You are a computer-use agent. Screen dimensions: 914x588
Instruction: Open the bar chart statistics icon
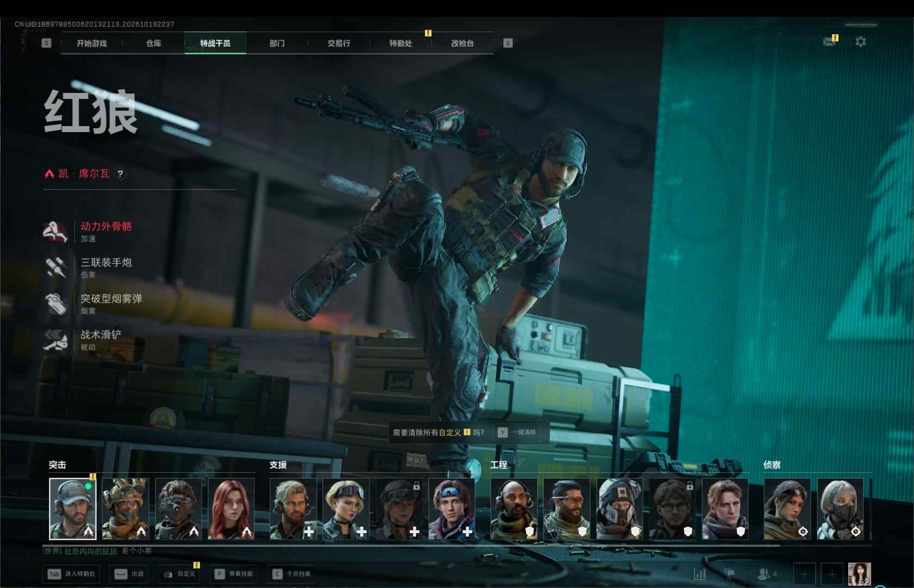coord(700,573)
